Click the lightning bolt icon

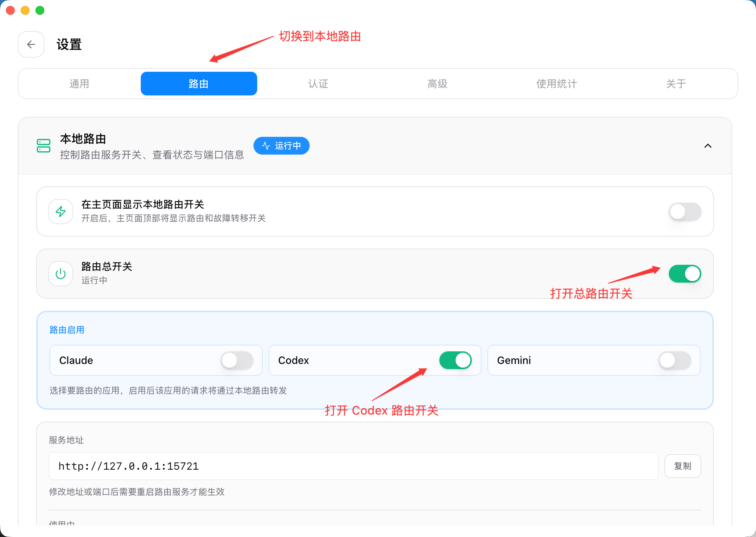coord(61,212)
